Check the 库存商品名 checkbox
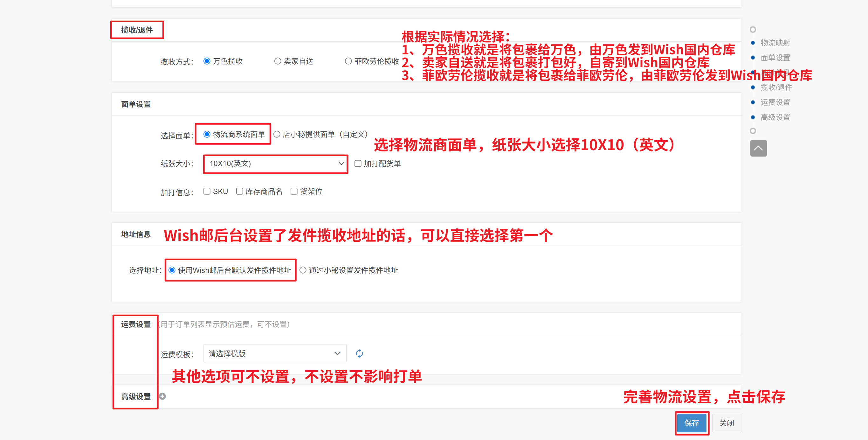Screen dimensions: 868x440 point(240,191)
